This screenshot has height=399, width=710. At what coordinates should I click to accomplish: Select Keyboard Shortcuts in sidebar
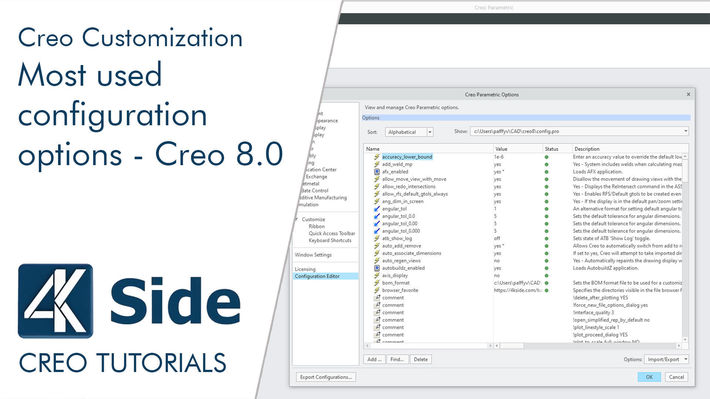pos(330,240)
